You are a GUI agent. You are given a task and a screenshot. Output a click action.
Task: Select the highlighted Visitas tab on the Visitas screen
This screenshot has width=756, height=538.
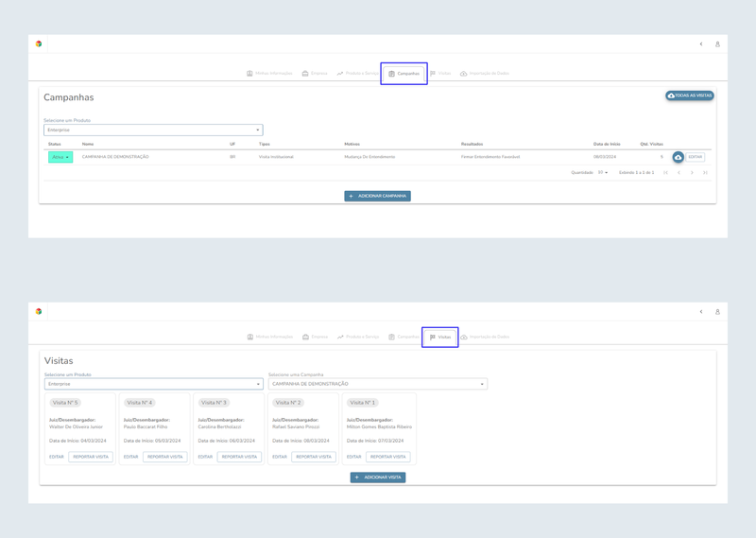pyautogui.click(x=440, y=338)
